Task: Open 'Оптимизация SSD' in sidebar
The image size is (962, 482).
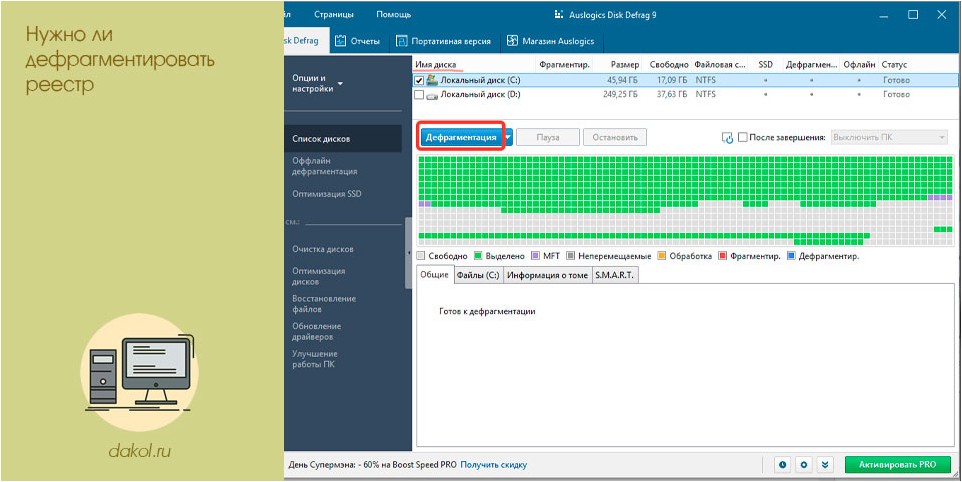Action: 327,194
